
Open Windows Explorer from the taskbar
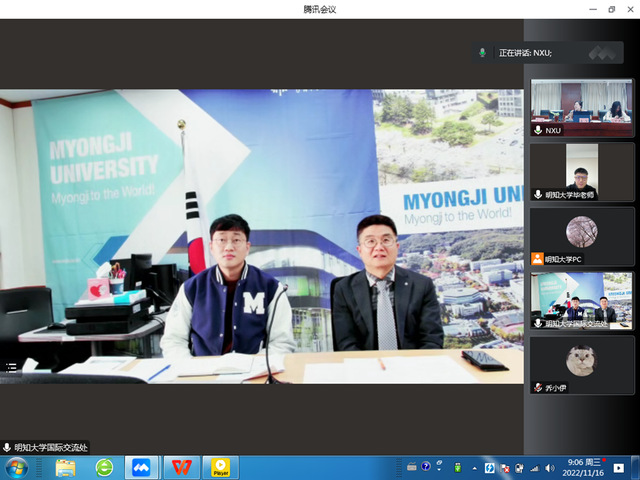(x=65, y=468)
